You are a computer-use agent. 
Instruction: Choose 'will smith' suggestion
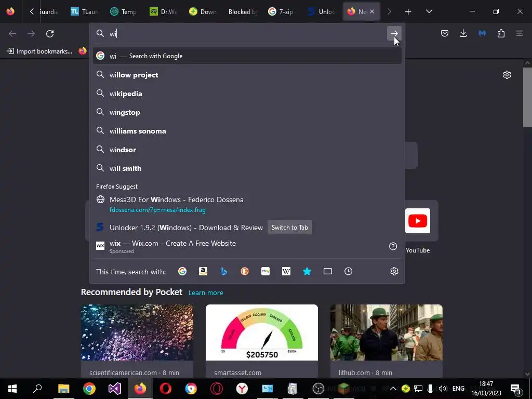[247, 168]
